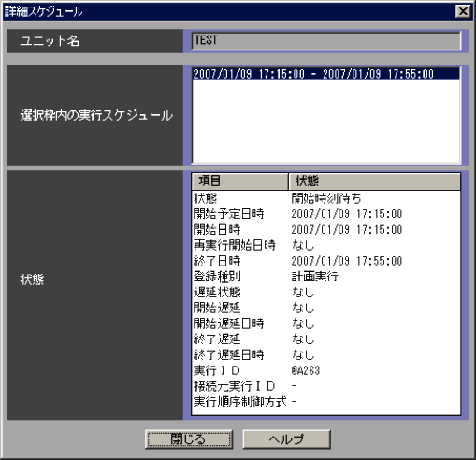Screen dimensions: 476x460
Task: Select the 接続元実行ID row label
Action: (x=235, y=386)
